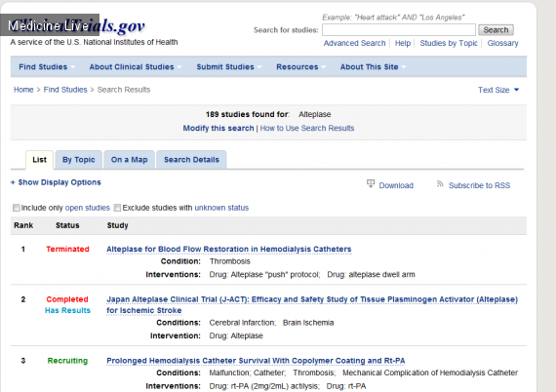Check Exclude studies with unknown status box
The height and width of the screenshot is (392, 556).
click(x=117, y=208)
